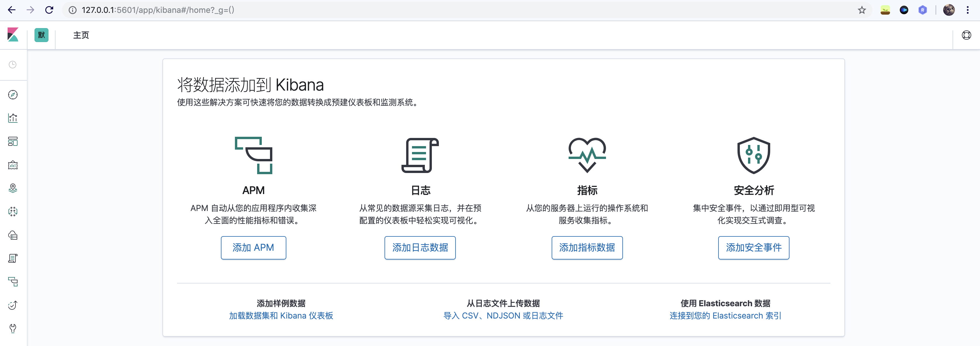
Task: Open Dev Tools wrench icon in sidebar
Action: tap(13, 328)
